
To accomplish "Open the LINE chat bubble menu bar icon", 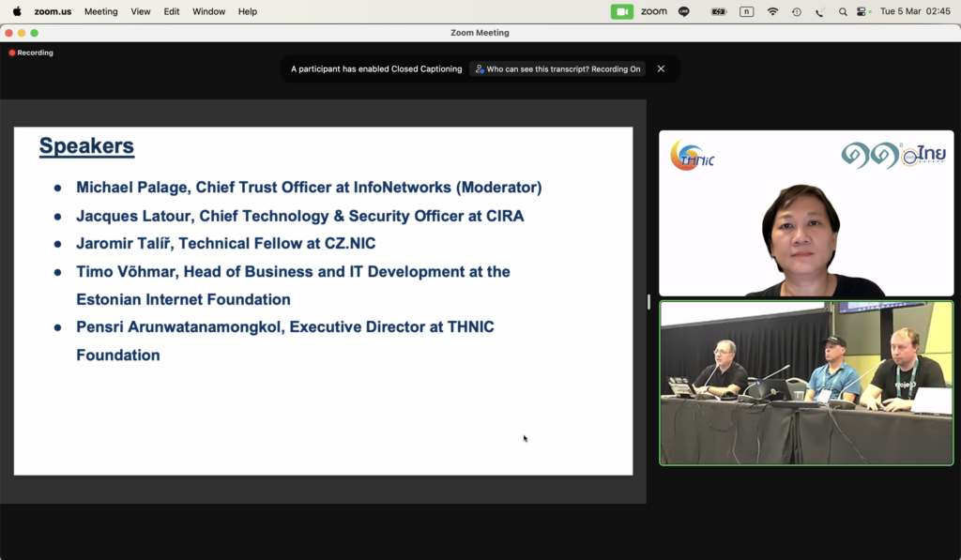I will point(684,11).
